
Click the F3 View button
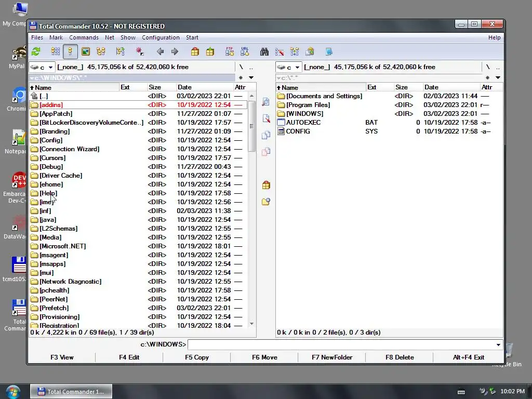pyautogui.click(x=62, y=357)
